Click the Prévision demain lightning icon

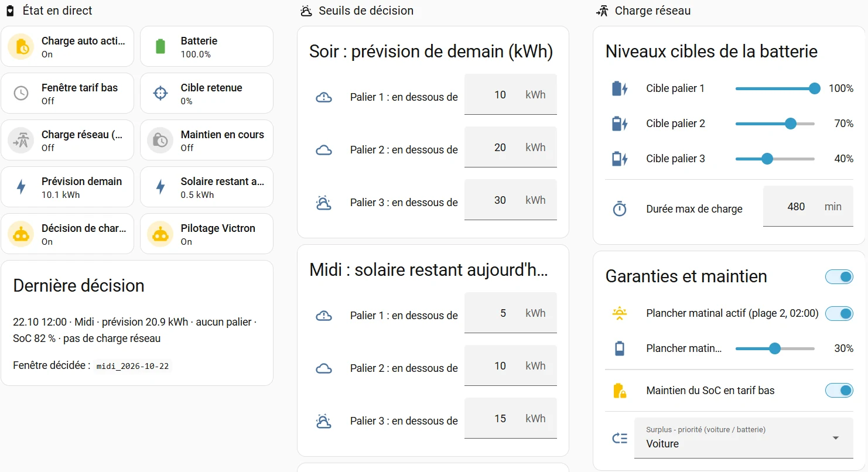[x=21, y=187]
